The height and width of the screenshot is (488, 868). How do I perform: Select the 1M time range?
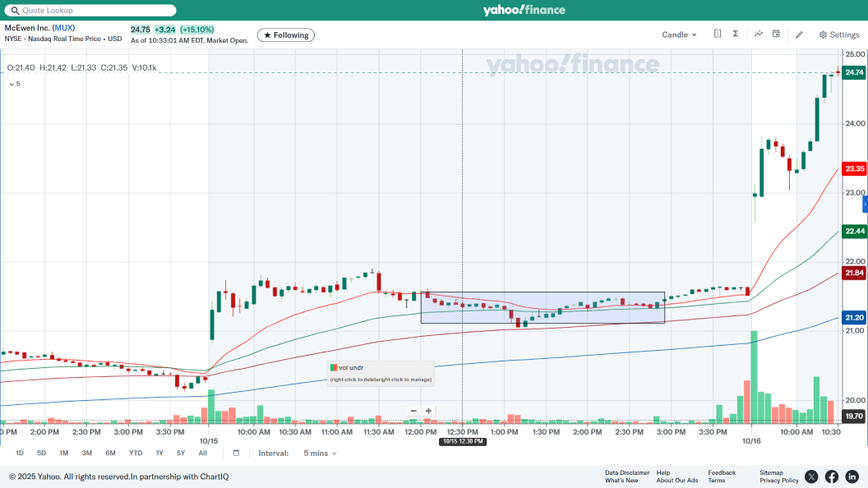coord(63,453)
